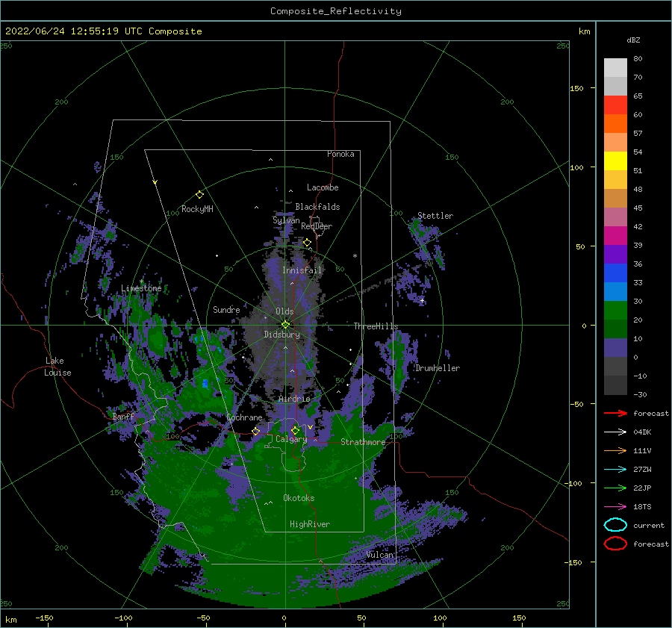Image resolution: width=672 pixels, height=628 pixels.
Task: Click the green 22JP arrow icon
Action: tap(615, 488)
